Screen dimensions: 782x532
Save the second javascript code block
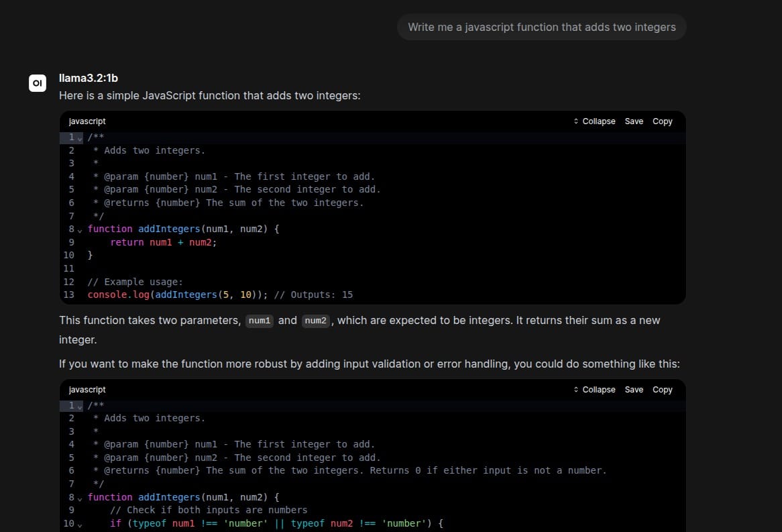[x=634, y=390]
